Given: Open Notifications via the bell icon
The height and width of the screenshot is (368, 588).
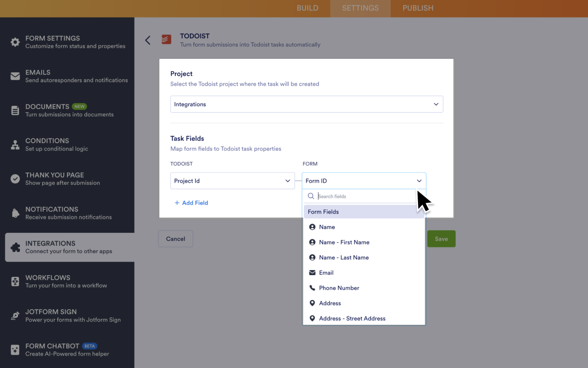Looking at the screenshot, I should pyautogui.click(x=15, y=213).
